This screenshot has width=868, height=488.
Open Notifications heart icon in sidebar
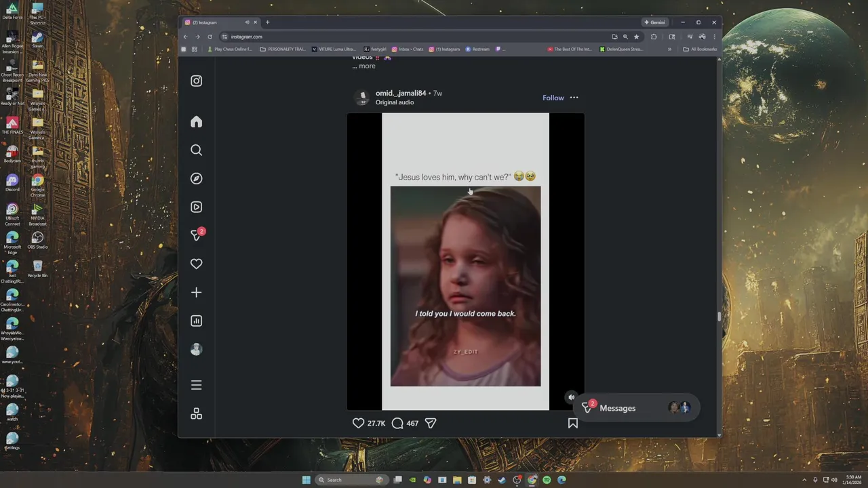pos(196,264)
